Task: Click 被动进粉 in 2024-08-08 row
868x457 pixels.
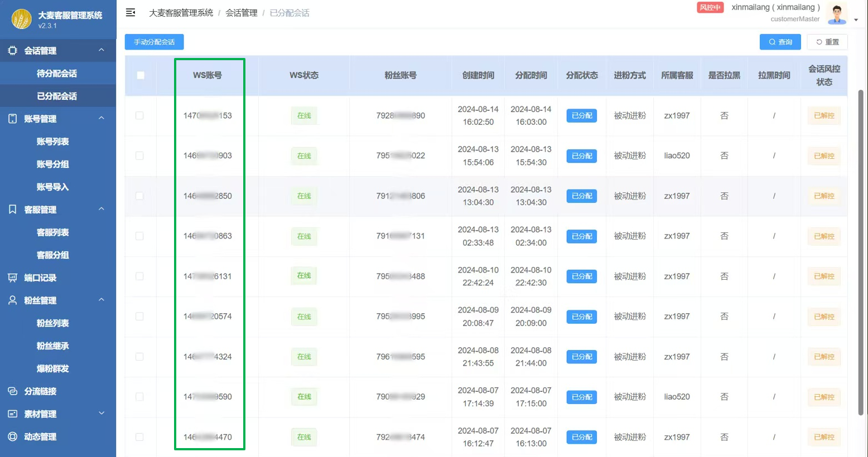Action: (630, 357)
